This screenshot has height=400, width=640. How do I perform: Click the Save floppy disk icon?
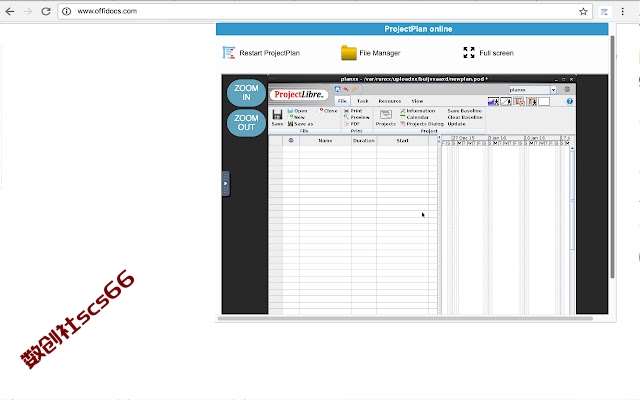278,115
